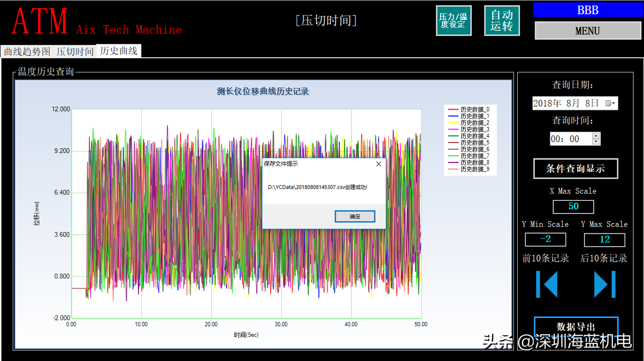Image resolution: width=644 pixels, height=361 pixels.
Task: Switch to the 曲线趋势图 tab
Action: [x=27, y=51]
